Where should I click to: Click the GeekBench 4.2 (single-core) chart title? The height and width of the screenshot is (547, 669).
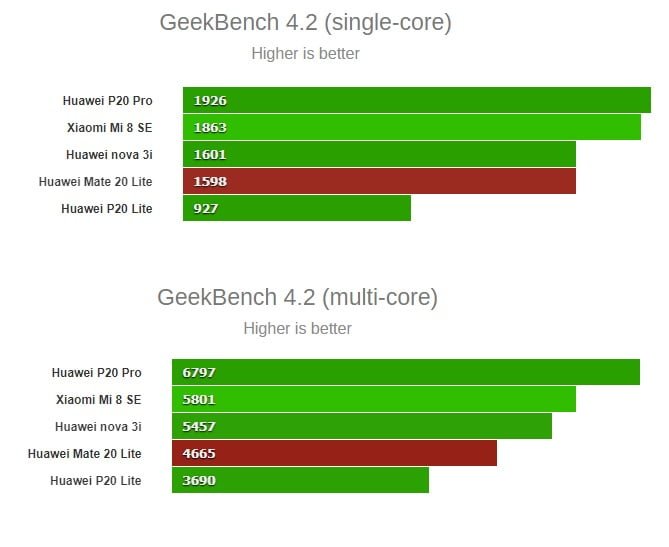[305, 23]
